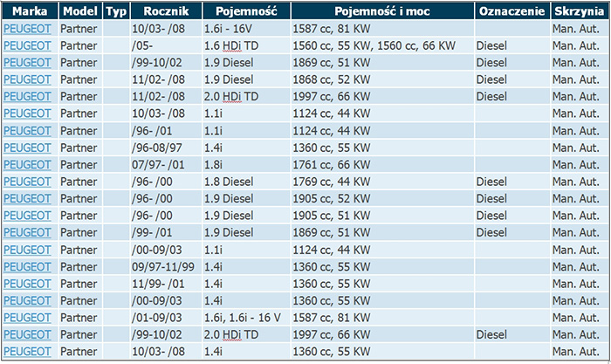
Task: Follow PEUGEOT link for 1868 cc, 52 KW
Action: point(27,79)
